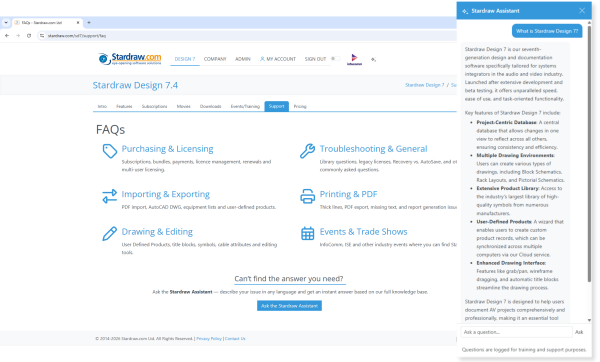
Task: Click the 'Project-Centric Database' bullet text
Action: 507,122
